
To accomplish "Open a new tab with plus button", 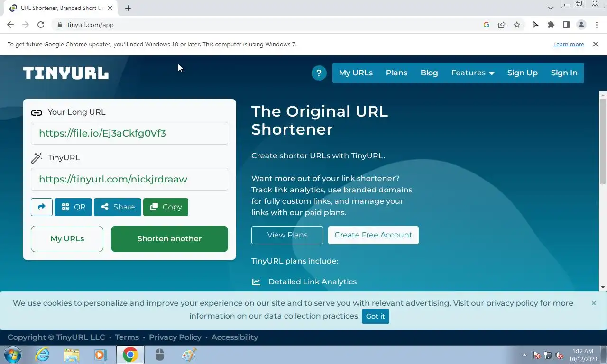I will click(x=128, y=8).
